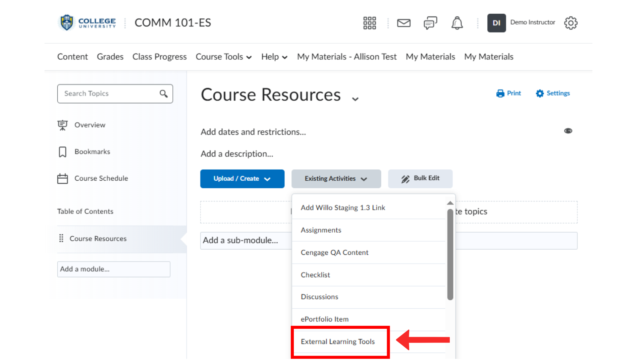Open the Content nav item
The image size is (644, 362).
(x=72, y=57)
